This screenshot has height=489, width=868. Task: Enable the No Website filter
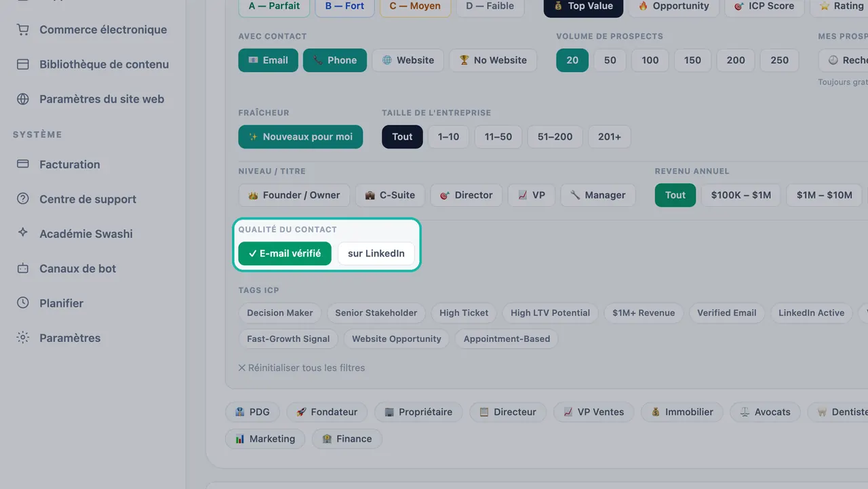pyautogui.click(x=493, y=60)
